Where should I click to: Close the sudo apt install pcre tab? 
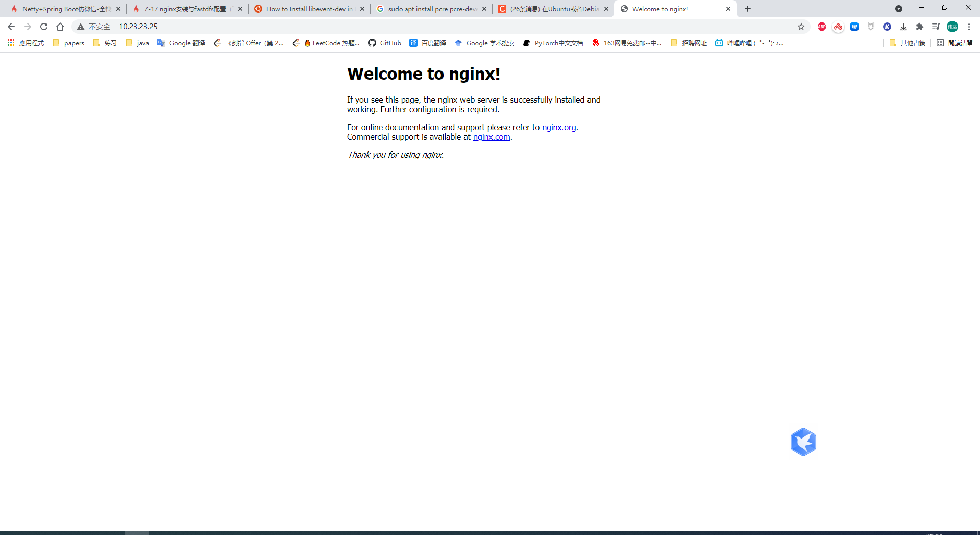point(484,9)
